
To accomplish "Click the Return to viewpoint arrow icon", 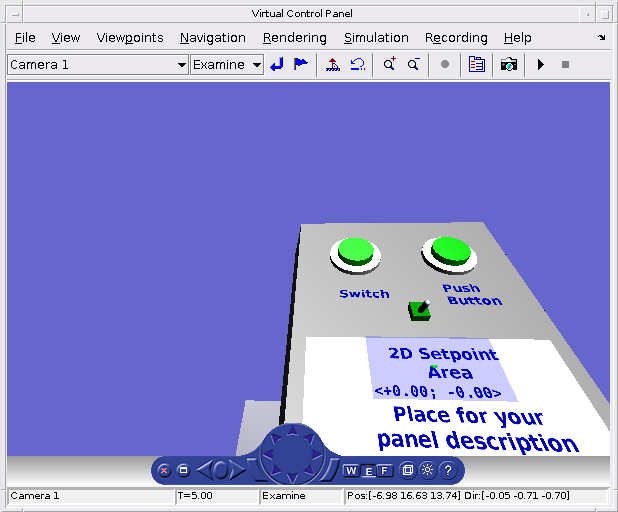I will [x=277, y=64].
